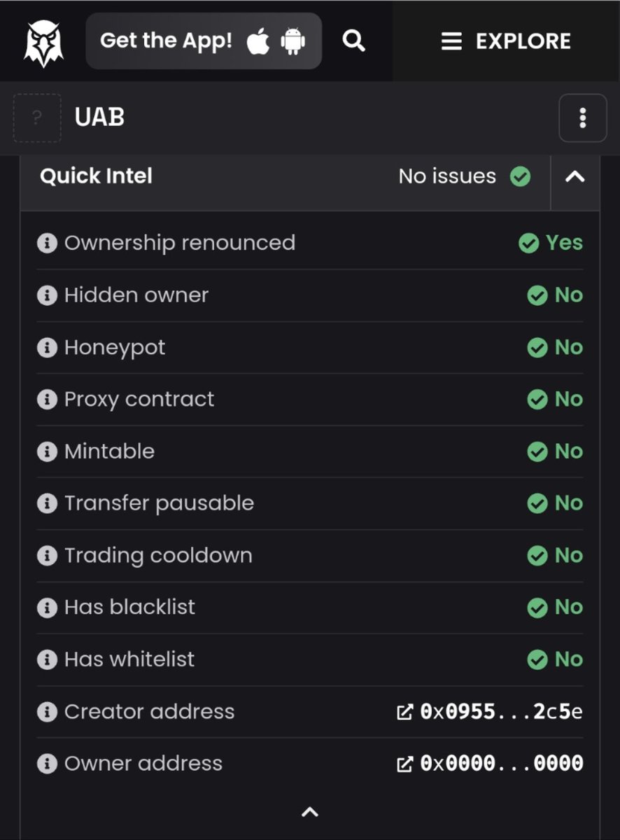Click the Hidden owner info icon
This screenshot has height=840, width=620.
coord(47,295)
